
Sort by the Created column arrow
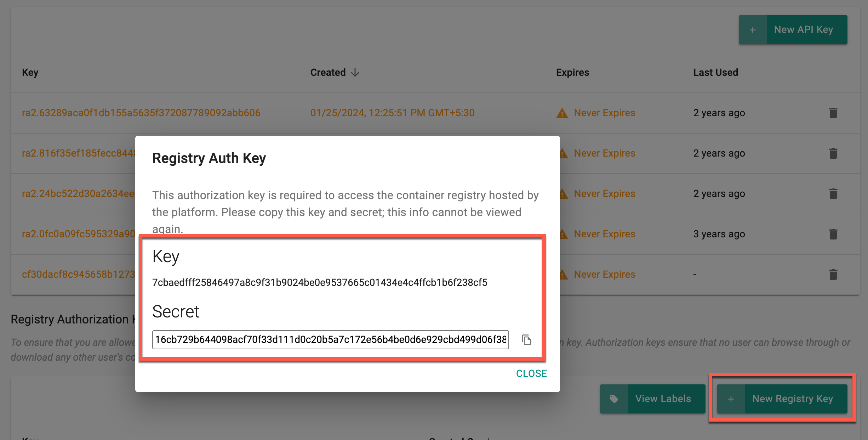[x=355, y=73]
